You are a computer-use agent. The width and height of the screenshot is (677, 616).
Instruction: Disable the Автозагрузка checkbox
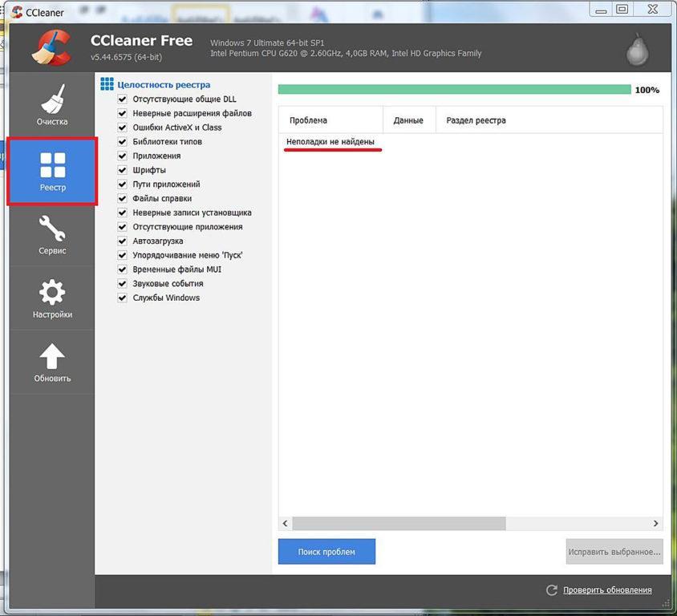122,241
